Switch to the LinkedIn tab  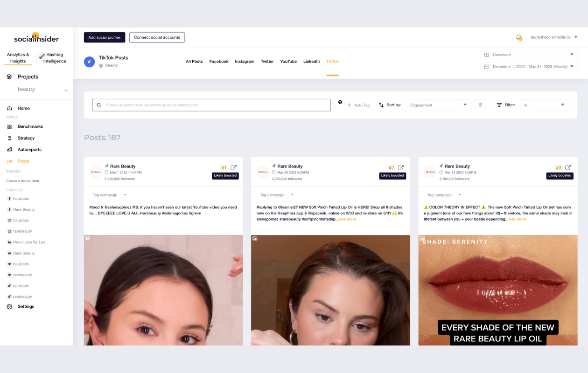(x=312, y=62)
